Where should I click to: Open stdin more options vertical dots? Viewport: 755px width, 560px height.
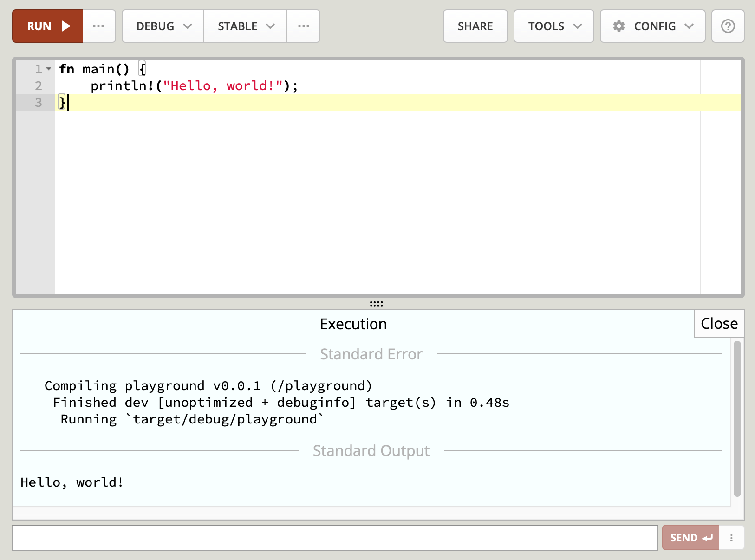[x=731, y=538]
